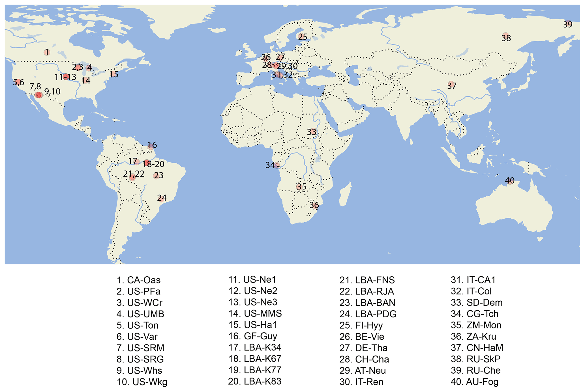Image resolution: width=585 pixels, height=392 pixels.
Task: Click marker 23 in Brazil
Action: [156, 176]
